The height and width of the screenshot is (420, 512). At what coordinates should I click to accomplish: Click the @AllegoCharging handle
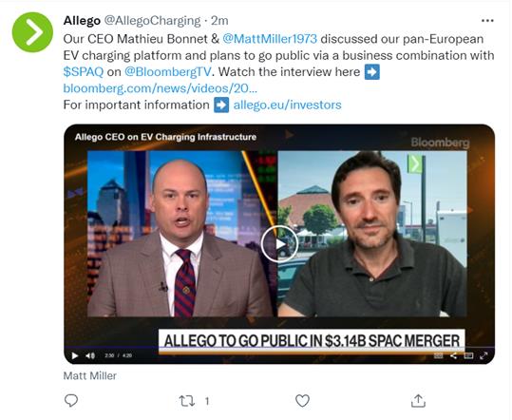152,21
